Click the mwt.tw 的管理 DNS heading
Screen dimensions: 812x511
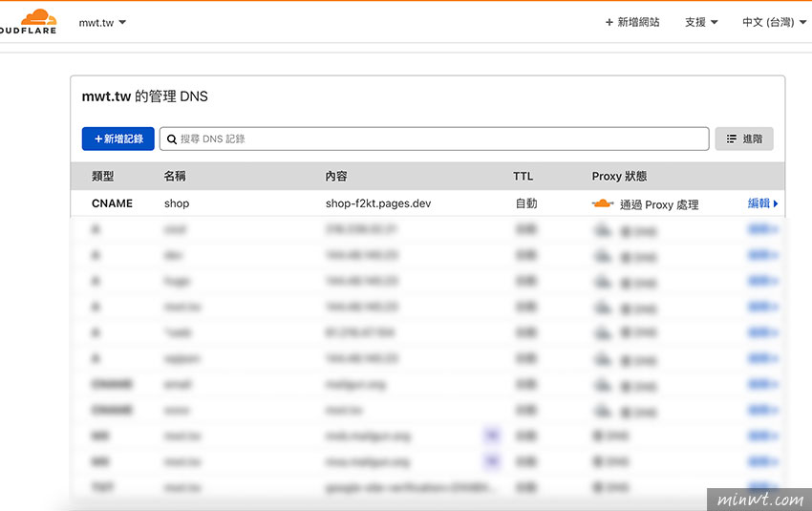pos(145,96)
